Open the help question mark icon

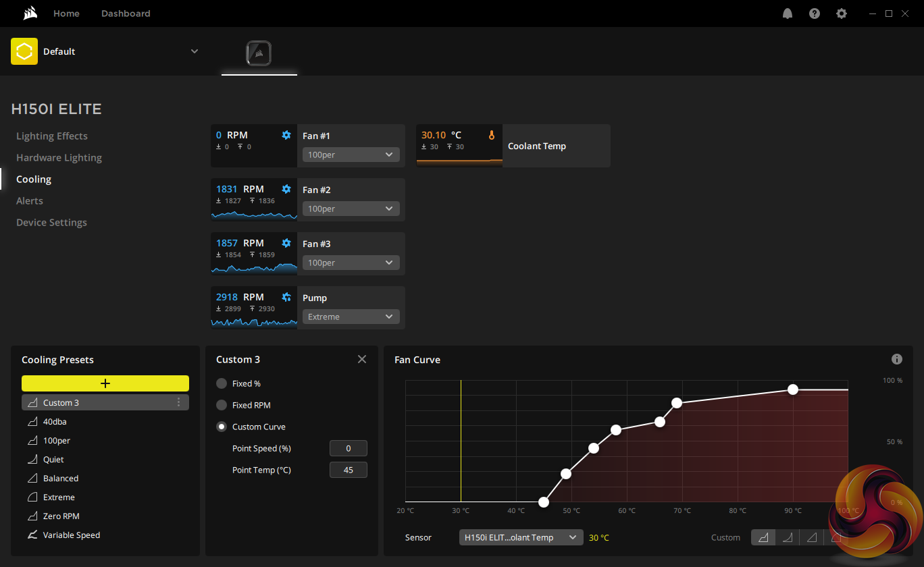815,13
